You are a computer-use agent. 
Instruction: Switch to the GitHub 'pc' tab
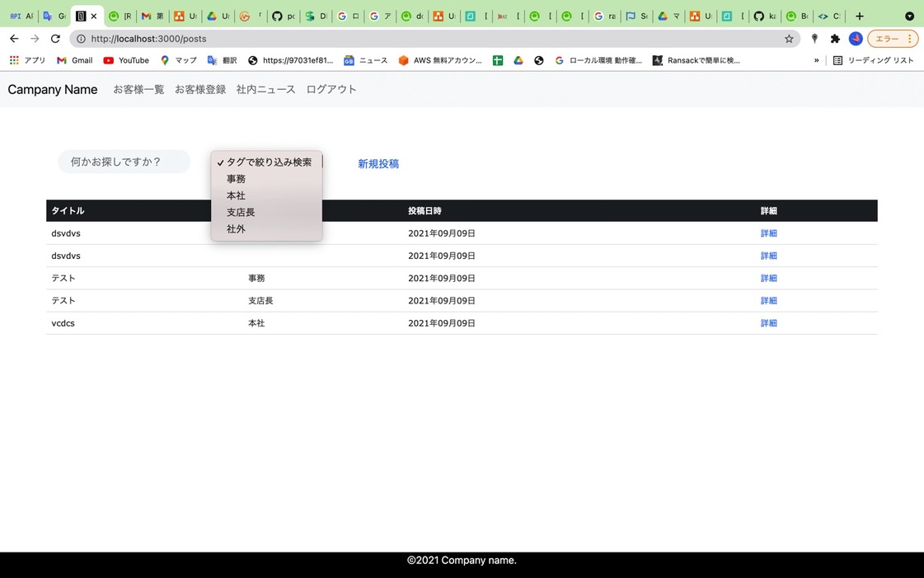pos(284,16)
